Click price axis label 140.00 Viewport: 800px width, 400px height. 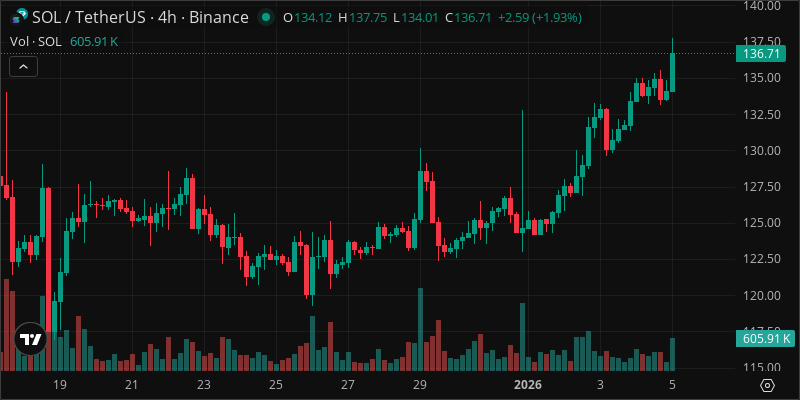(762, 6)
